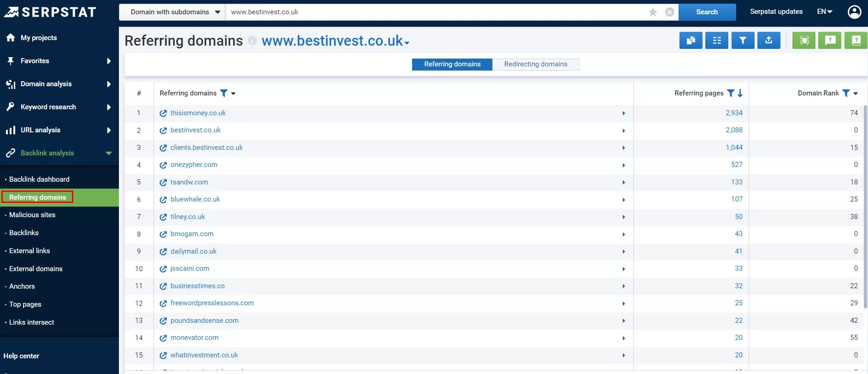Screen dimensions: 868x374
Task: Open external link icon for tilney.co.uk
Action: tap(163, 217)
